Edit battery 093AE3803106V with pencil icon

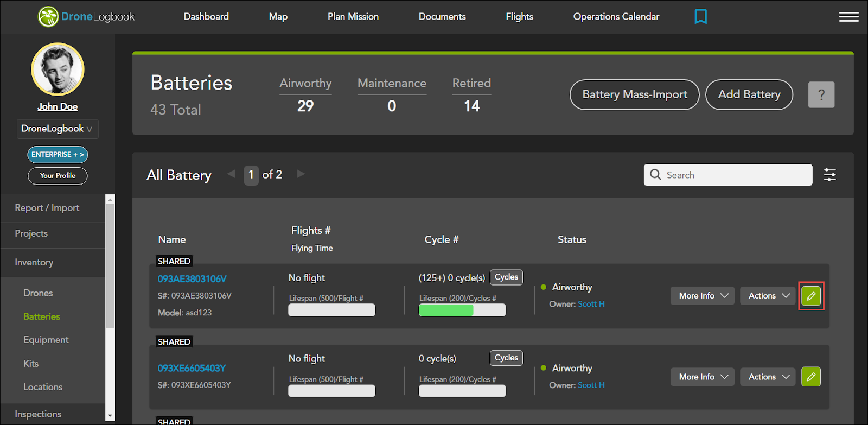coord(811,296)
